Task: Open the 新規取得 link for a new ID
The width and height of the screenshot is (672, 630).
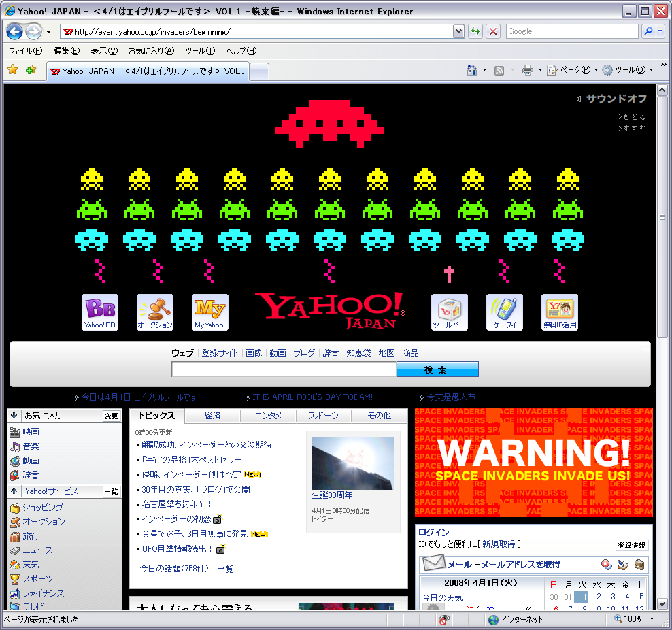Action: (499, 544)
